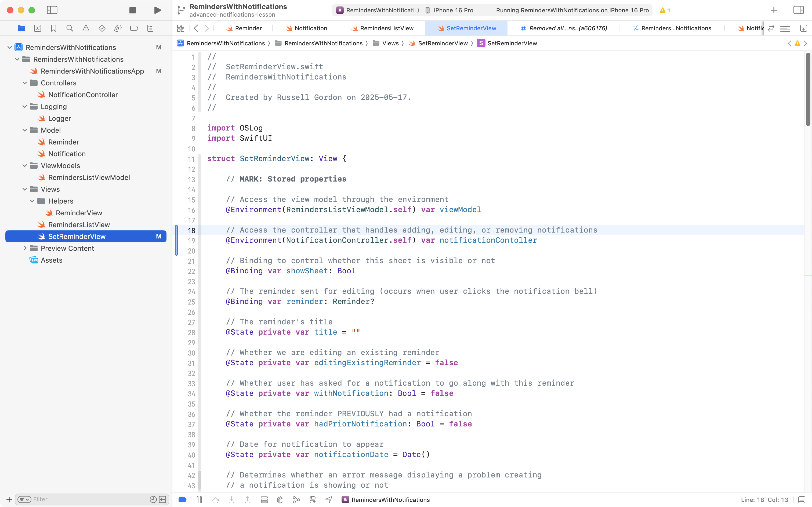Expand the Preview Content folder
The width and height of the screenshot is (812, 507).
25,248
